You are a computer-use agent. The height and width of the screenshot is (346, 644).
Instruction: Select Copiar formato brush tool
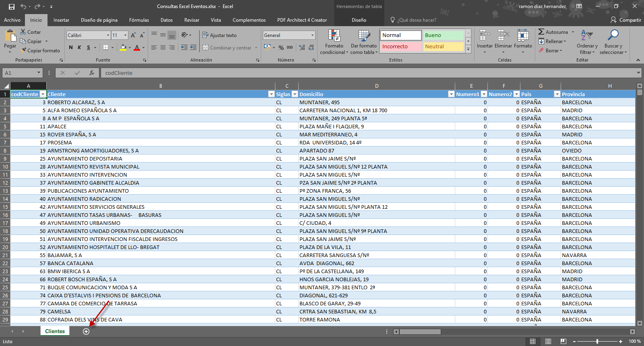click(x=40, y=51)
